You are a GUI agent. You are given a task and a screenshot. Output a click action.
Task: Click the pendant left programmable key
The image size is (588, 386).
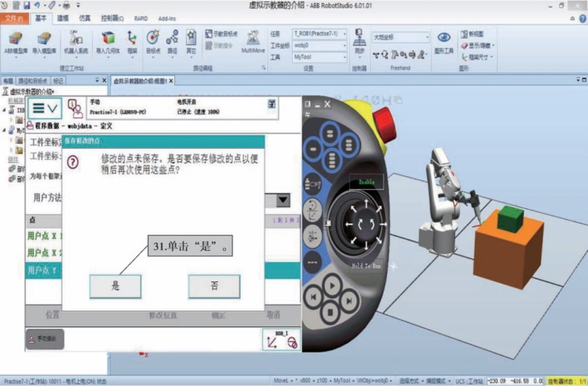point(313,149)
